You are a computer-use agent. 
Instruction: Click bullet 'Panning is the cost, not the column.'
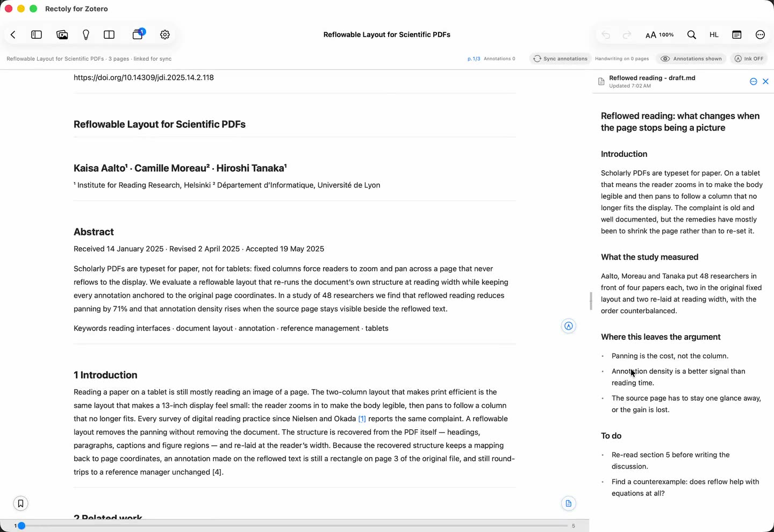670,356
